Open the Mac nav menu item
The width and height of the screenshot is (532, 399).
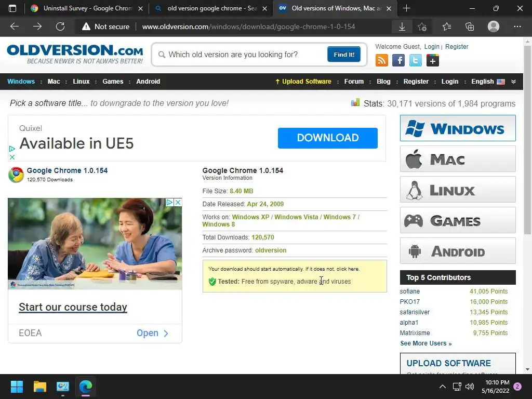(x=54, y=82)
